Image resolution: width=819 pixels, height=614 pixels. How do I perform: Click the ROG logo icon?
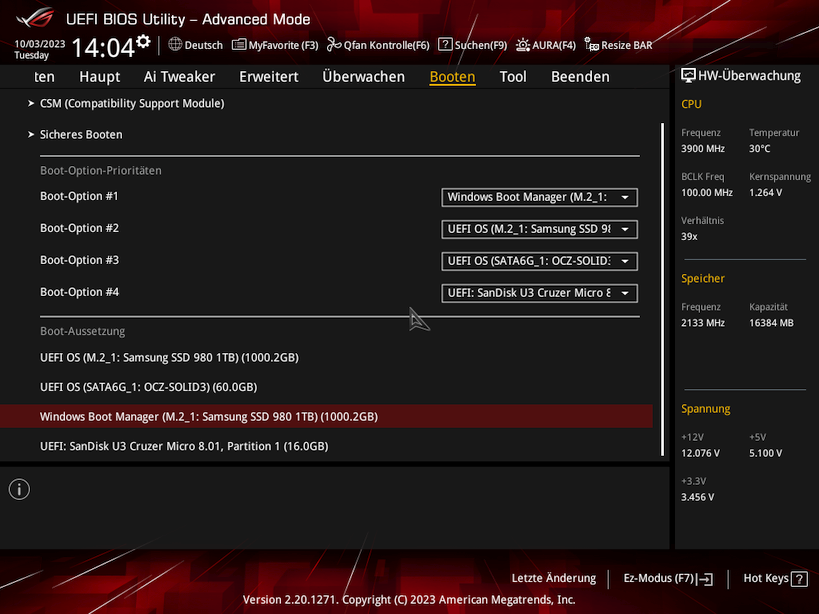point(35,18)
